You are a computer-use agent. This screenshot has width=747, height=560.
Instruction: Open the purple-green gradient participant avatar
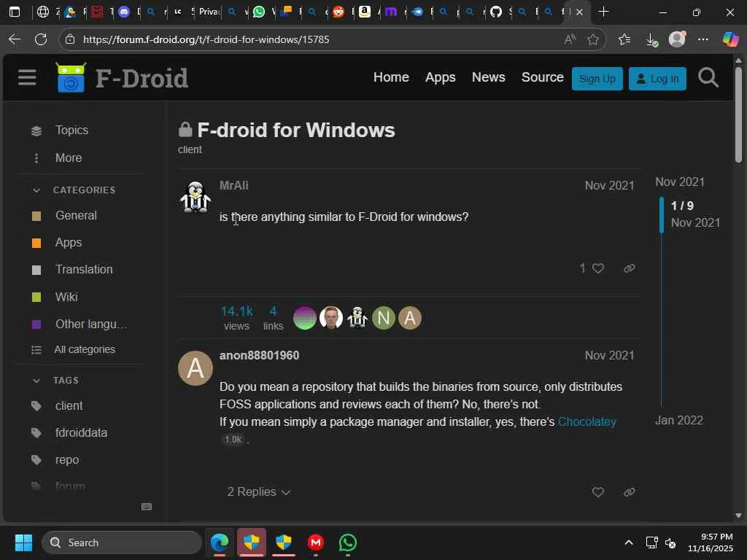pyautogui.click(x=305, y=318)
